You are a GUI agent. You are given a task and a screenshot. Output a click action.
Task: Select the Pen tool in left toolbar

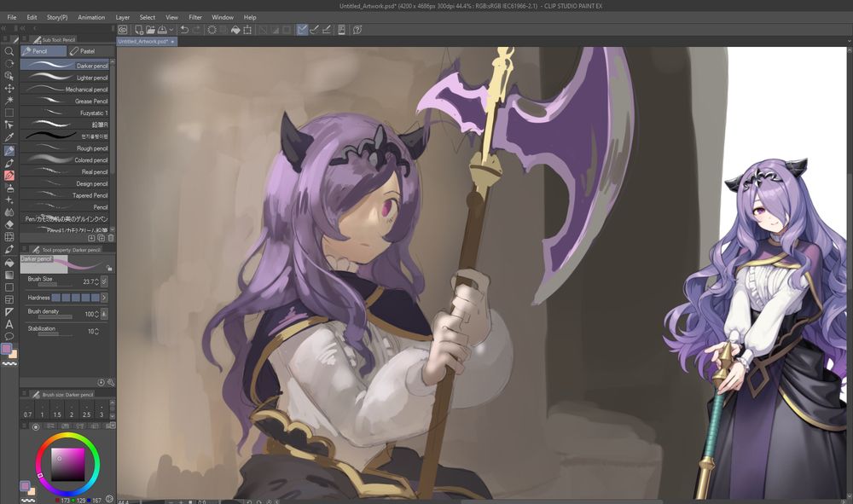pyautogui.click(x=9, y=163)
